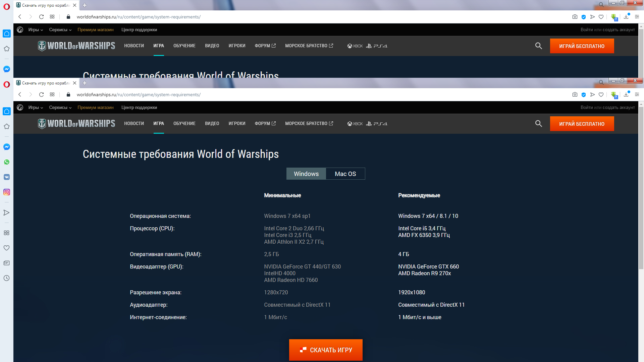Open ИГРОКИ menu in front window
The height and width of the screenshot is (362, 644).
click(237, 124)
